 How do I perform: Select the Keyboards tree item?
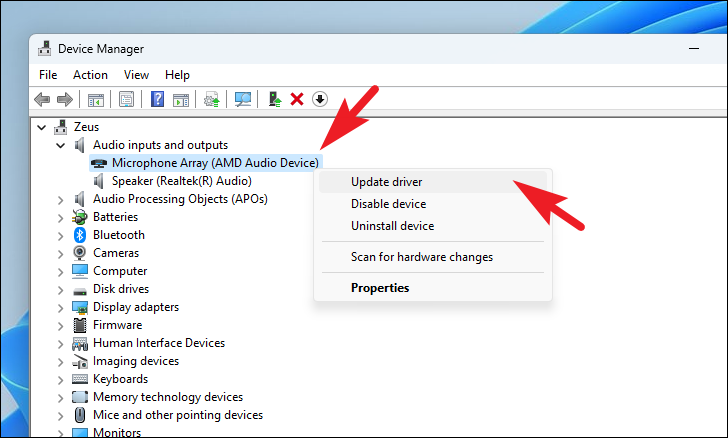[120, 379]
